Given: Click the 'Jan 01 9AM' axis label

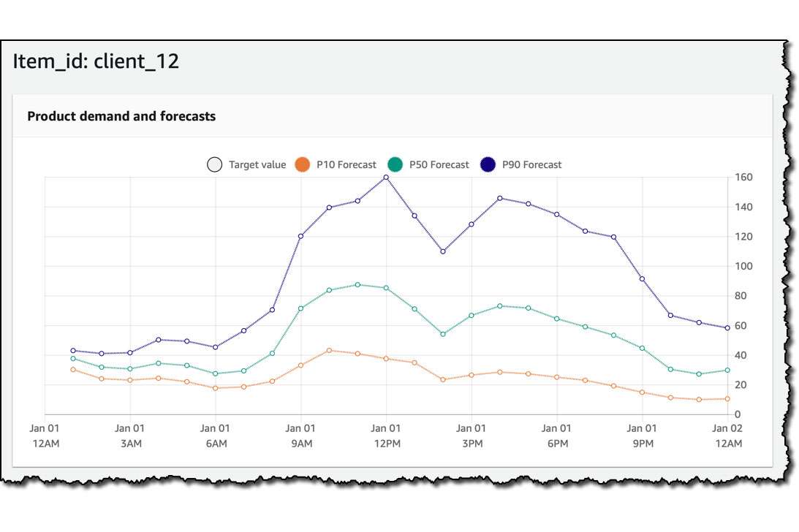Looking at the screenshot, I should [x=300, y=436].
